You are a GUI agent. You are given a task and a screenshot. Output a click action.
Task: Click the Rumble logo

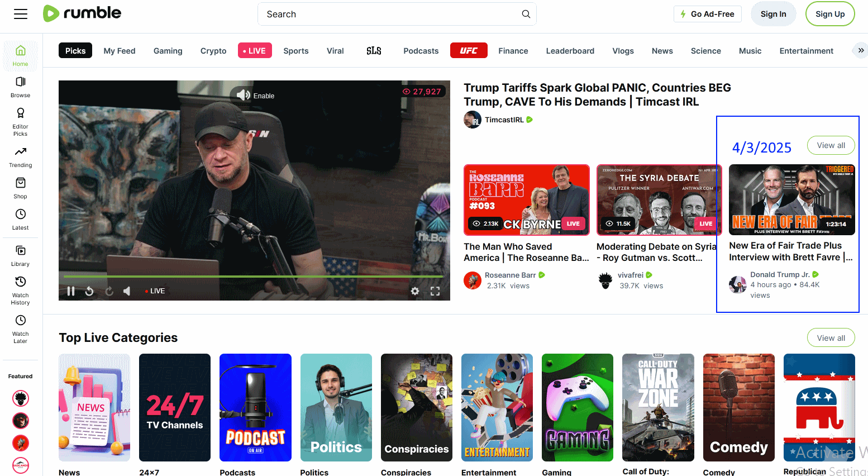coord(82,13)
